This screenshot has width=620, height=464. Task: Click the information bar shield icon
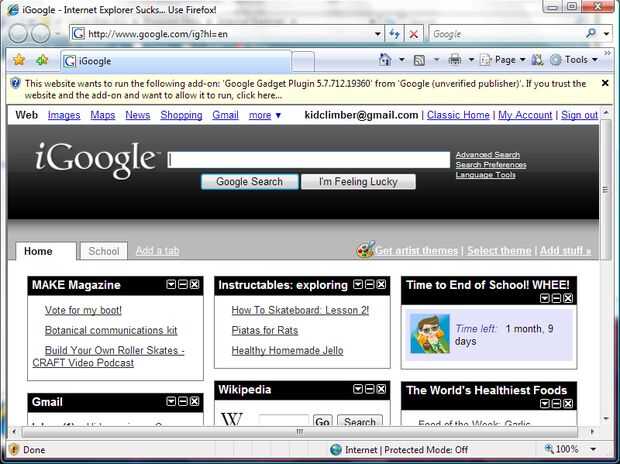pos(15,83)
